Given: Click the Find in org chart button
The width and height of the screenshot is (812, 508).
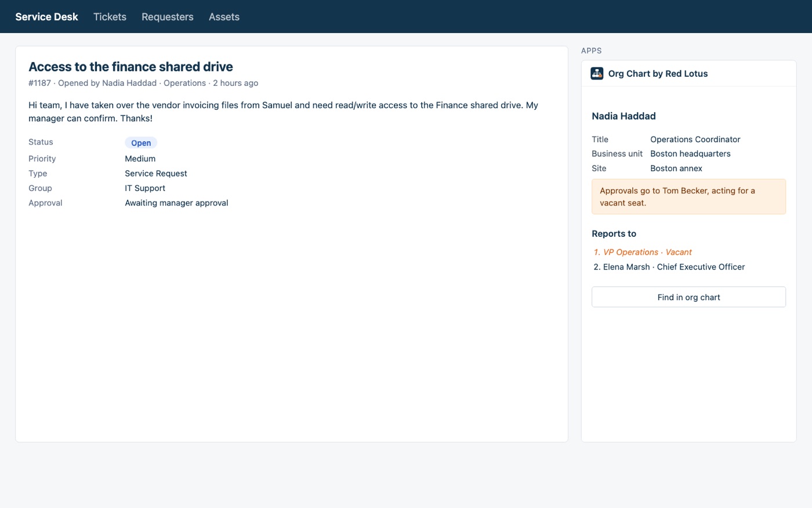Looking at the screenshot, I should pos(688,297).
